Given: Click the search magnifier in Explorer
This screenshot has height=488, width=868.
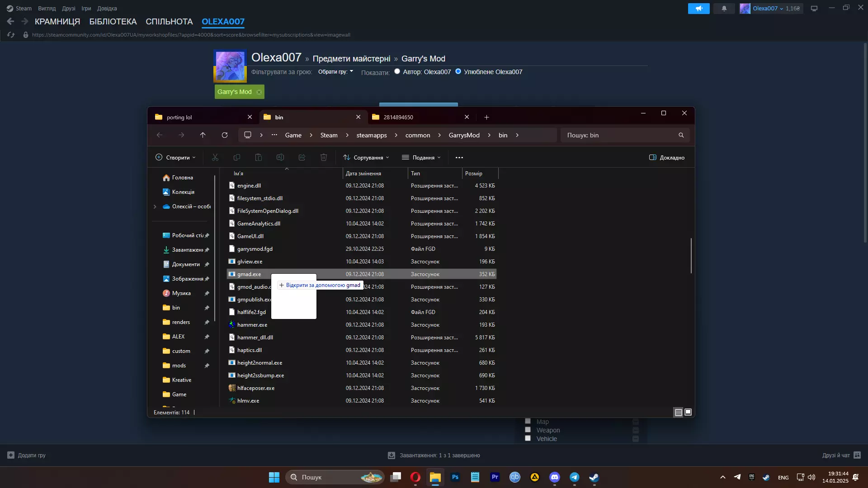Looking at the screenshot, I should 681,135.
